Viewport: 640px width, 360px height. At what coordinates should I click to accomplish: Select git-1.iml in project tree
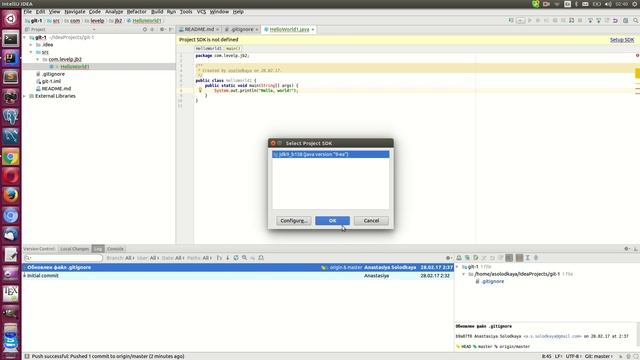tap(51, 81)
